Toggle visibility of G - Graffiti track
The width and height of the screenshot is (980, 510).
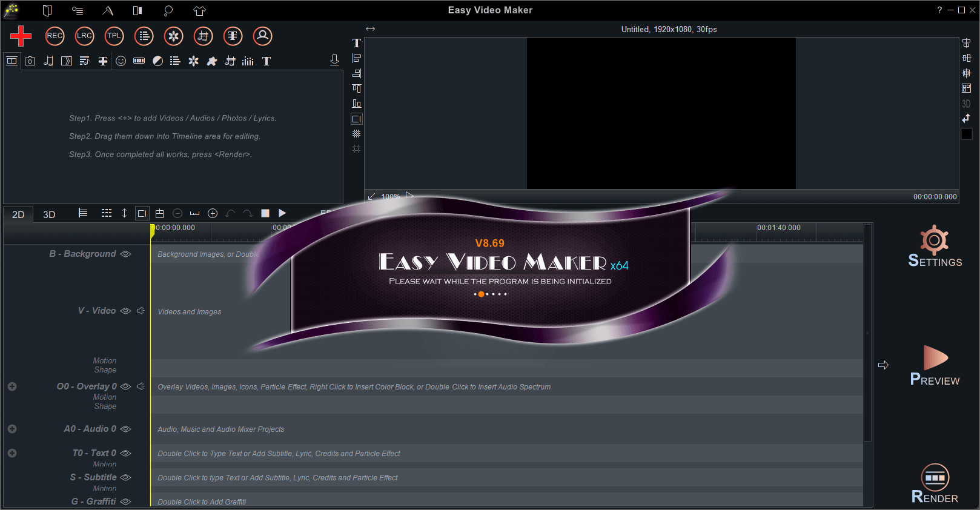tap(125, 502)
